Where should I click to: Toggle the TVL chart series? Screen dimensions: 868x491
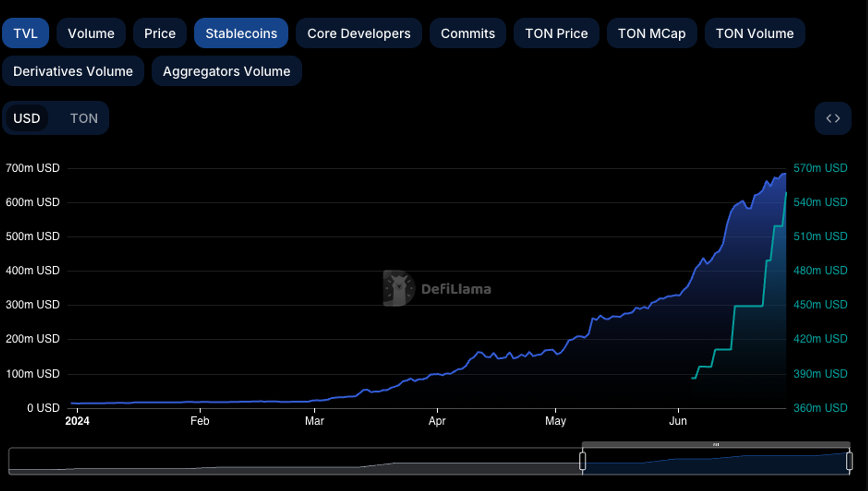pos(25,33)
